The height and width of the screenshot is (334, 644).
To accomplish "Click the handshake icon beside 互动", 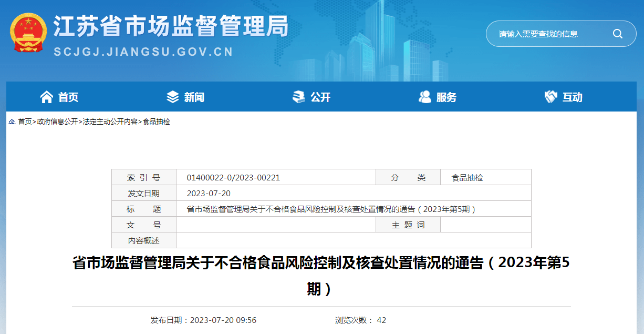I will tap(550, 97).
